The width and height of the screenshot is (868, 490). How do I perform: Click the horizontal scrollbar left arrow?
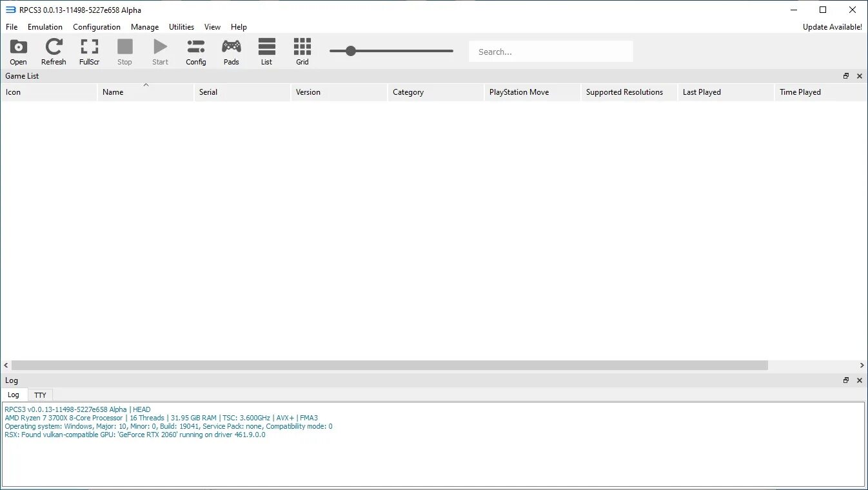click(x=6, y=365)
